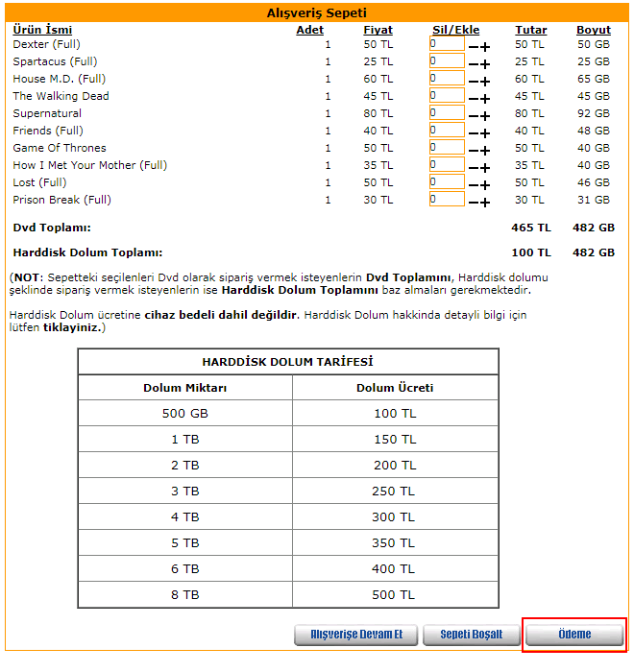This screenshot has width=634, height=672.
Task: Click the plus icon in House M.D. row
Action: (x=485, y=82)
